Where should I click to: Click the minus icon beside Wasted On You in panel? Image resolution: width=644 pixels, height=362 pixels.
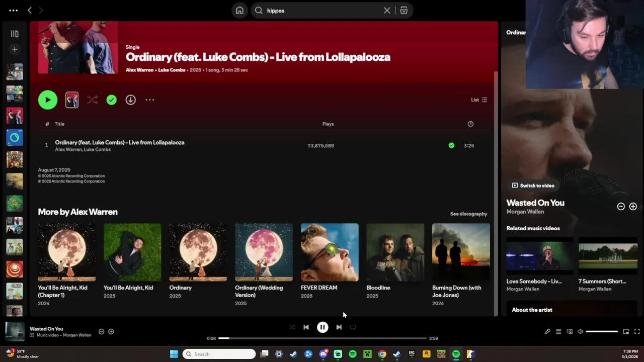pyautogui.click(x=621, y=207)
